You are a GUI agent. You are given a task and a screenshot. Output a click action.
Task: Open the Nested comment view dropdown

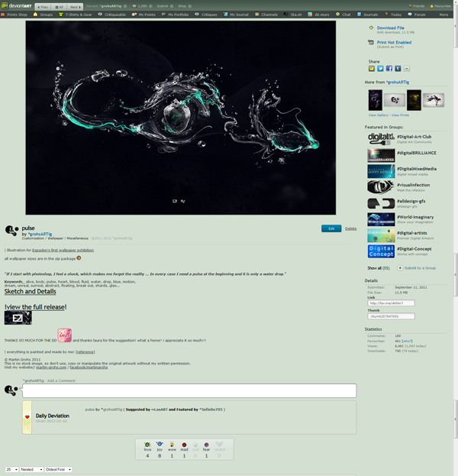31,469
